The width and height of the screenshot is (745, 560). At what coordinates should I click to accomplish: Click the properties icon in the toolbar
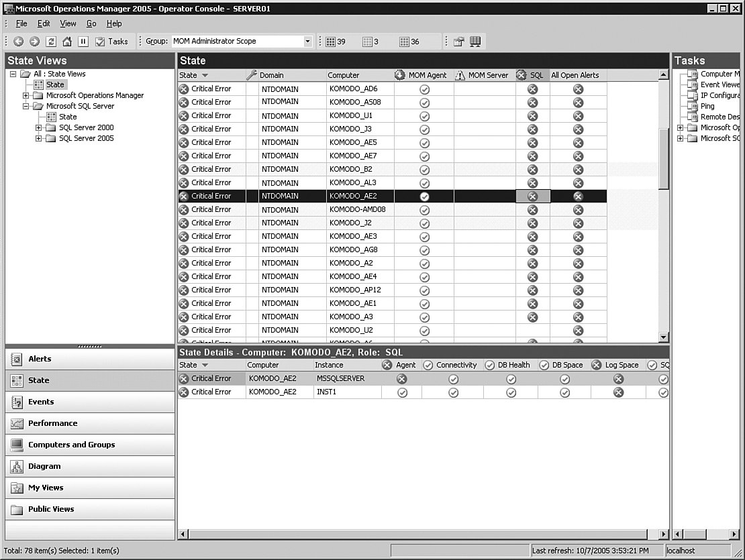[459, 42]
